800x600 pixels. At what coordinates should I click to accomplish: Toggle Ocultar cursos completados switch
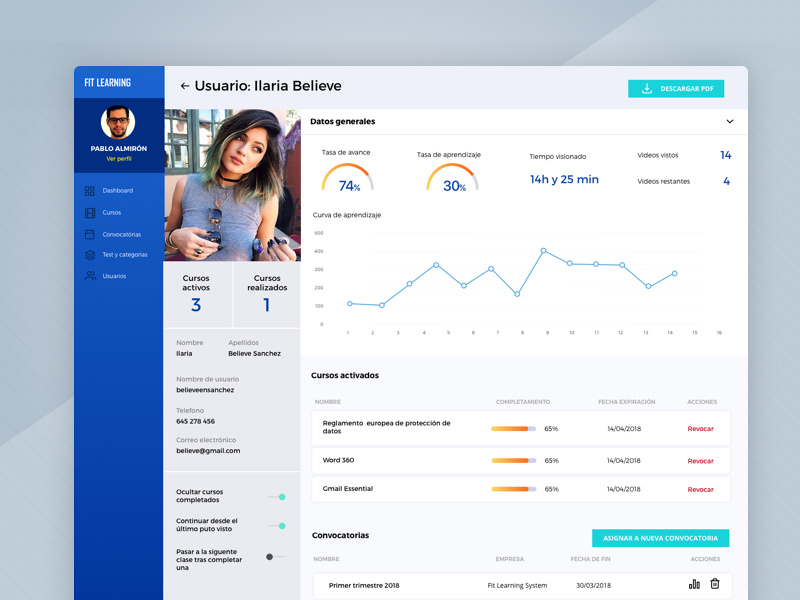tap(277, 496)
